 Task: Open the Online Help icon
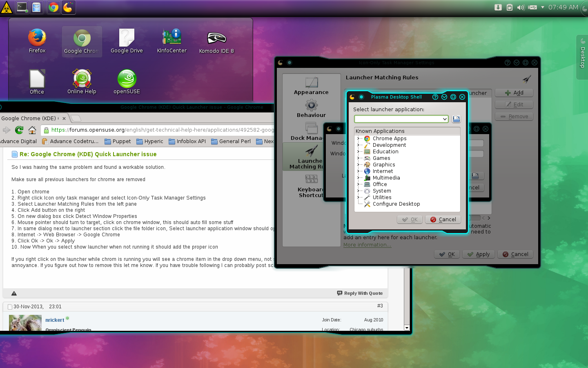82,82
